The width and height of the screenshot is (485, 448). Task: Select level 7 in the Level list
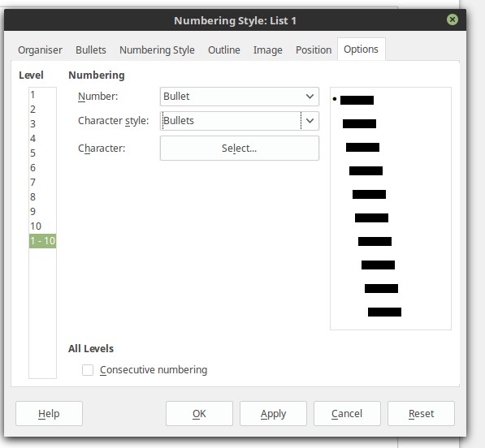coord(43,183)
